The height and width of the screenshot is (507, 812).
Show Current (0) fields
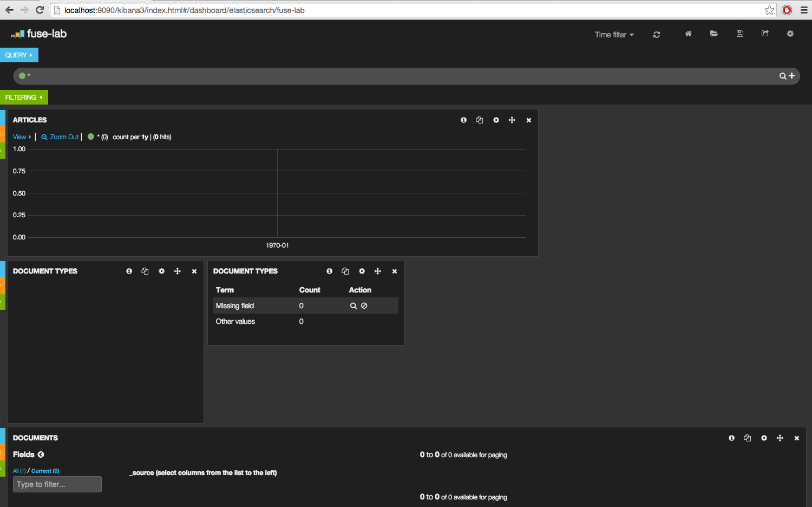(45, 471)
